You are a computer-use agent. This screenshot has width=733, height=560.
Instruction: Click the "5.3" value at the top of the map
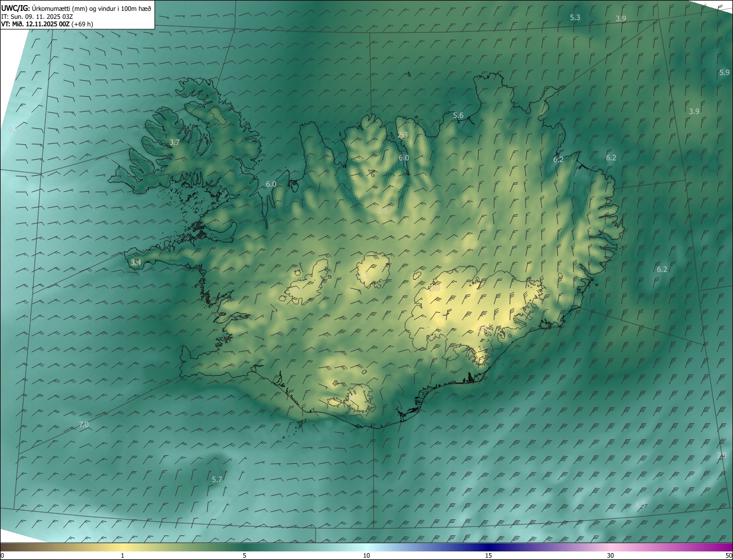coord(575,18)
